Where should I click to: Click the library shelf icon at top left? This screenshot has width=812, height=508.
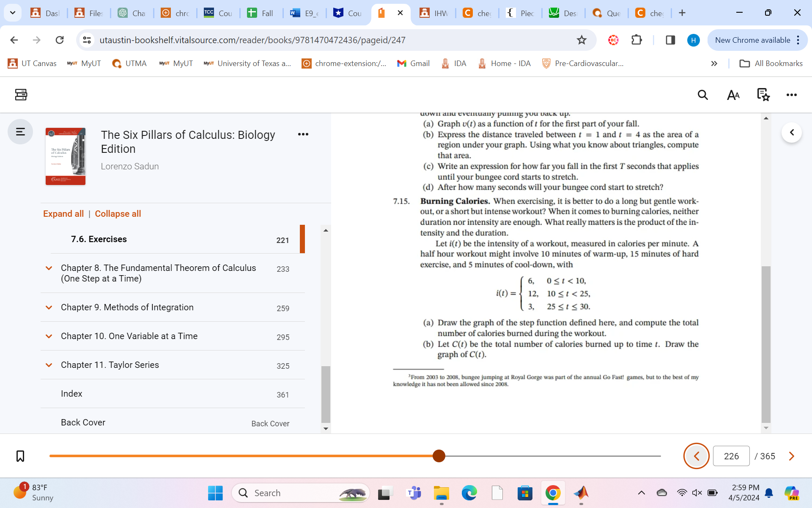click(x=21, y=94)
